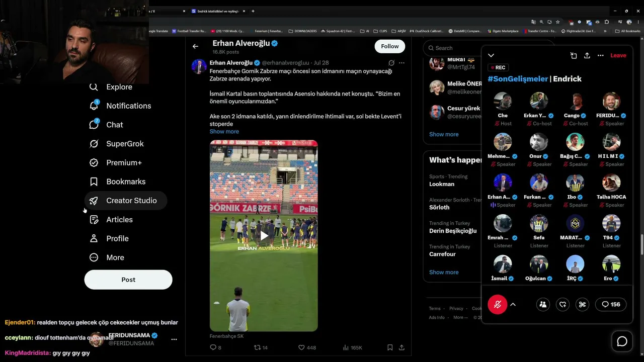Image resolution: width=644 pixels, height=362 pixels.
Task: Open the Profile person icon
Action: click(x=94, y=238)
